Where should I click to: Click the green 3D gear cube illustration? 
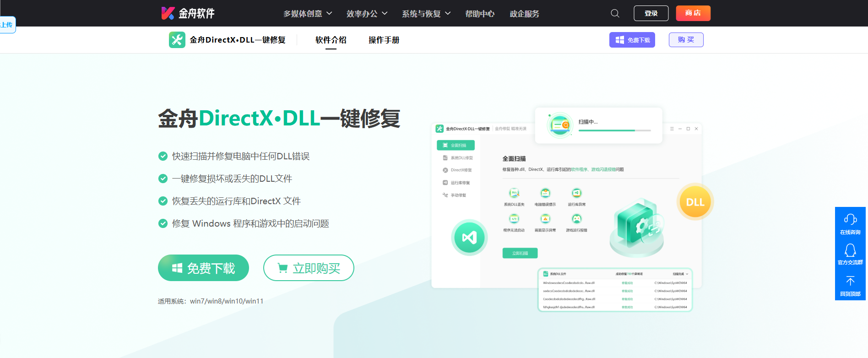pos(637,227)
